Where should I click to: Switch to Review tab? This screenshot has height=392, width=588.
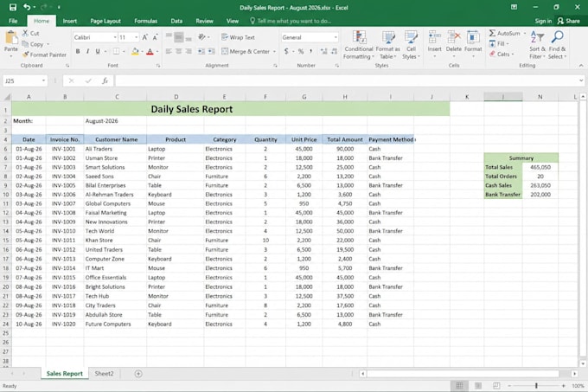pos(204,21)
